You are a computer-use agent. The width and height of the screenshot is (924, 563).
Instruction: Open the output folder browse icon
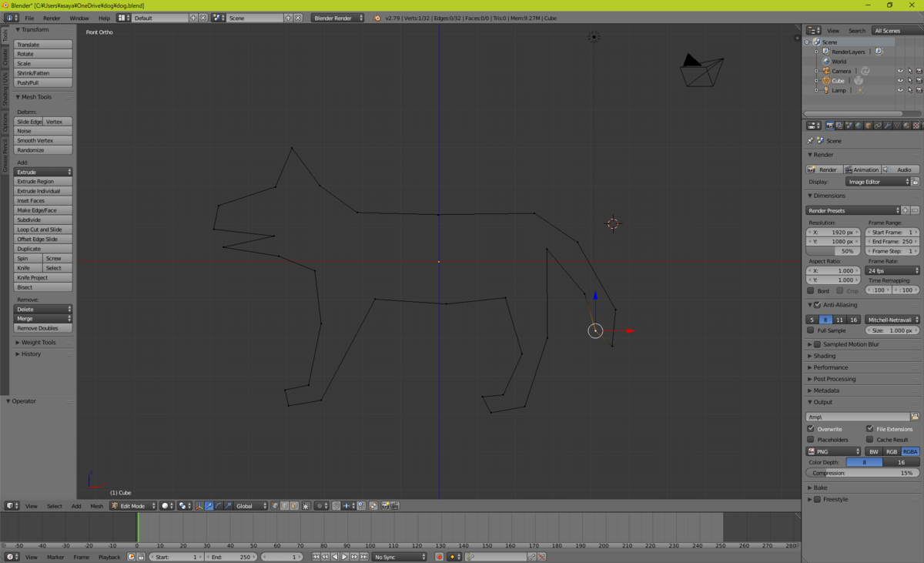[x=915, y=417]
